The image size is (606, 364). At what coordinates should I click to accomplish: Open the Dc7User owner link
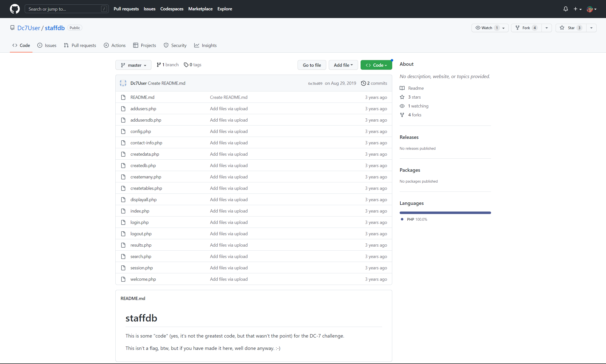click(29, 28)
